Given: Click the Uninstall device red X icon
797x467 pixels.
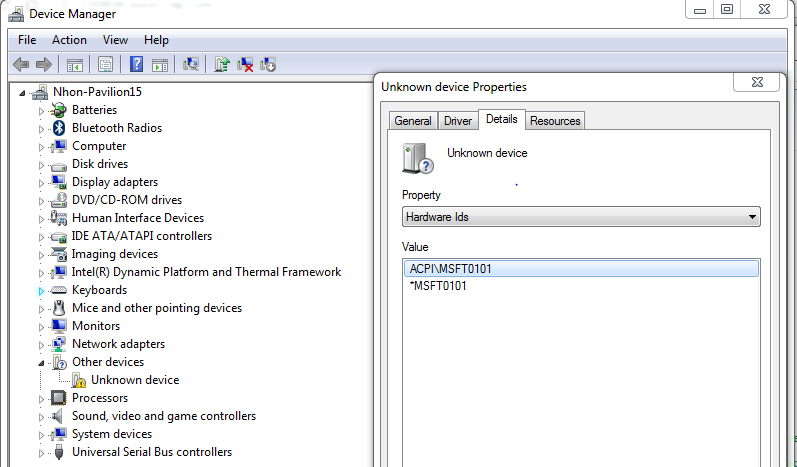Looking at the screenshot, I should (245, 64).
